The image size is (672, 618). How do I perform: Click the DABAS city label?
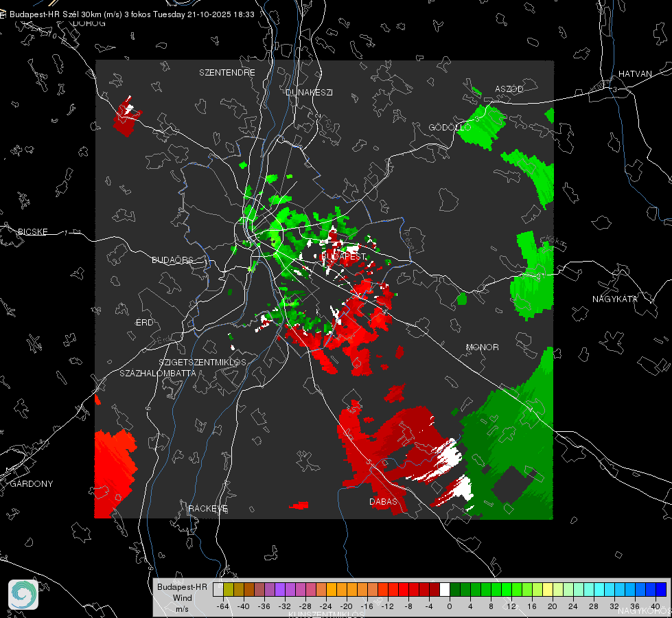383,501
